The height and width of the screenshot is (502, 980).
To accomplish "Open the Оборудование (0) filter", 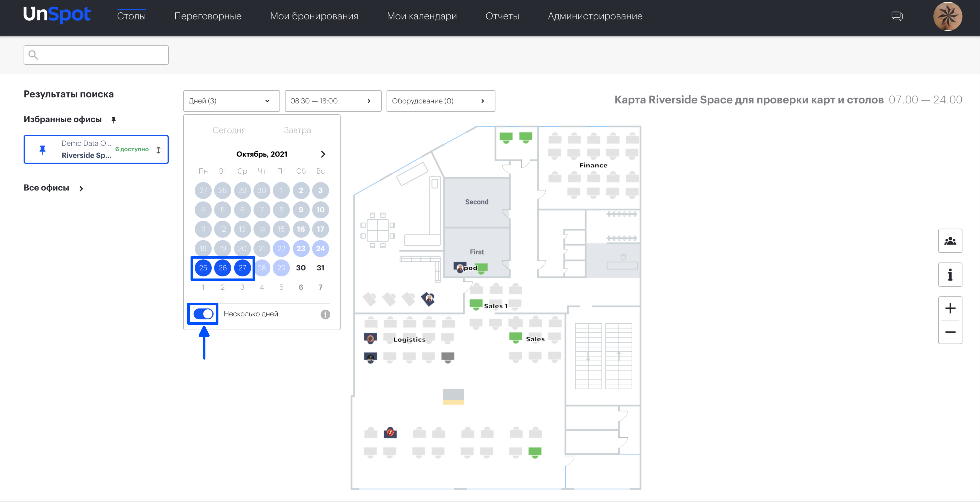I will [x=441, y=101].
